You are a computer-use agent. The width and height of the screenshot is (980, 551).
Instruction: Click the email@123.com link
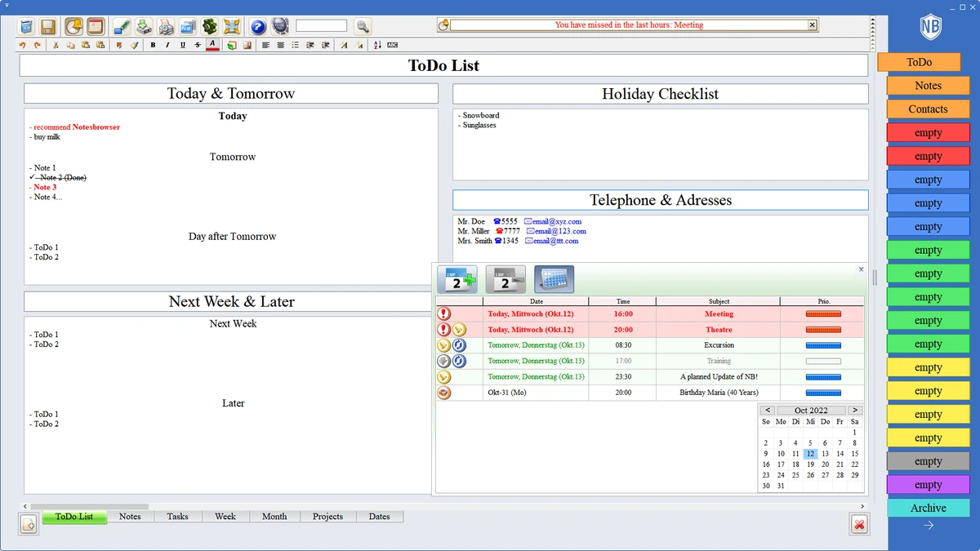pyautogui.click(x=560, y=231)
